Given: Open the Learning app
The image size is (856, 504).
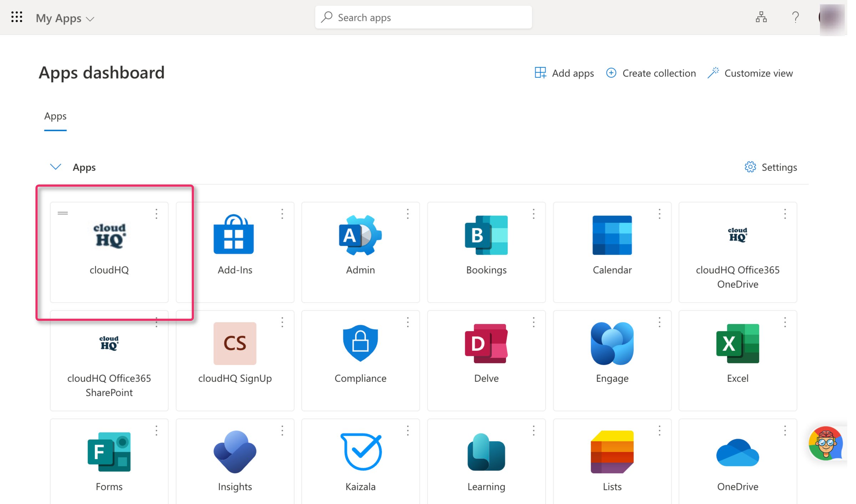Looking at the screenshot, I should coord(486,462).
